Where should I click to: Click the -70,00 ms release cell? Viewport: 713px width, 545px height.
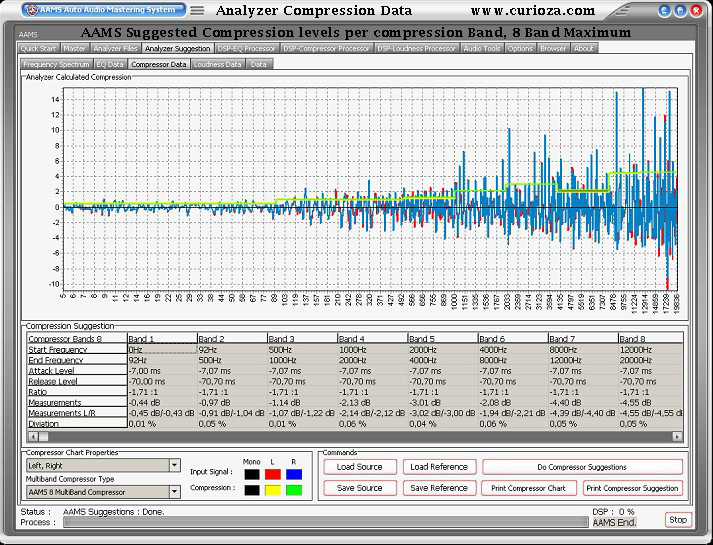[x=162, y=381]
